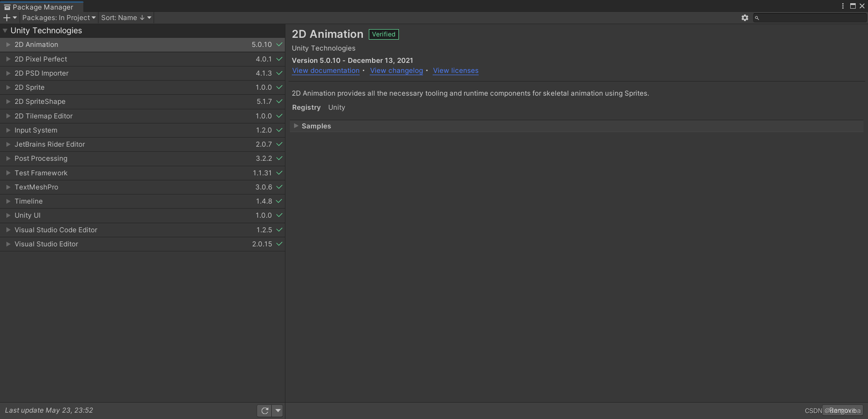Expand the Visual Studio Editor arrow
The height and width of the screenshot is (419, 868).
[8, 244]
